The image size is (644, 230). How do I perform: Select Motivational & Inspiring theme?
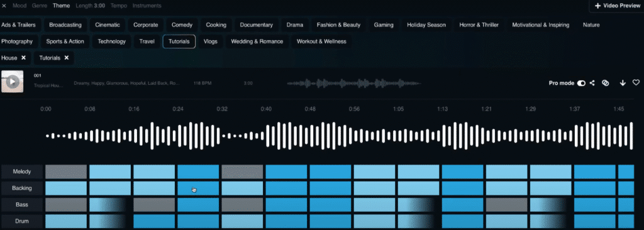(540, 25)
